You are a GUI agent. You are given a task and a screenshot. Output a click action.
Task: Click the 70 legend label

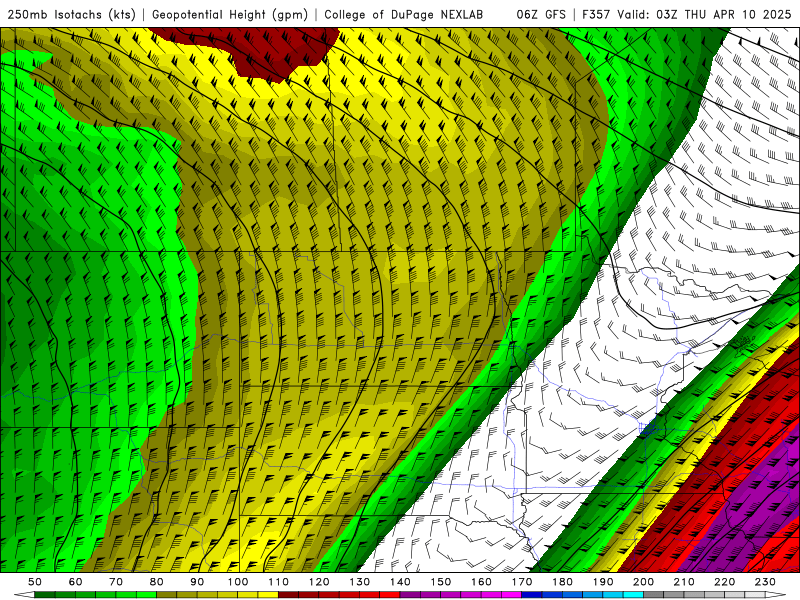point(116,582)
